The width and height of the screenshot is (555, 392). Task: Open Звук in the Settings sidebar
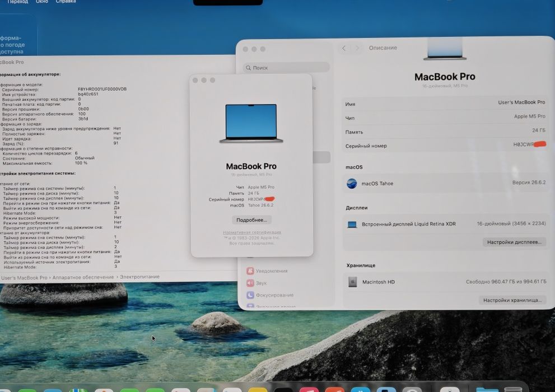tap(256, 283)
